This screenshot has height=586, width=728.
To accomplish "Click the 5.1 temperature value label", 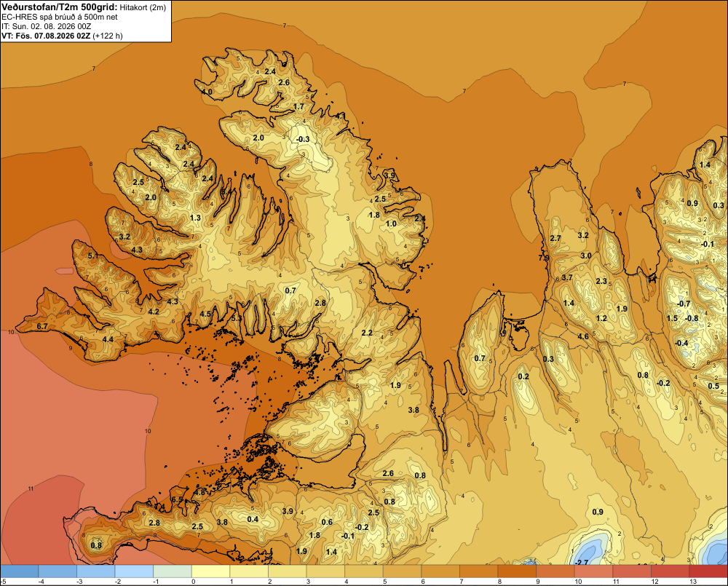I will tap(93, 256).
